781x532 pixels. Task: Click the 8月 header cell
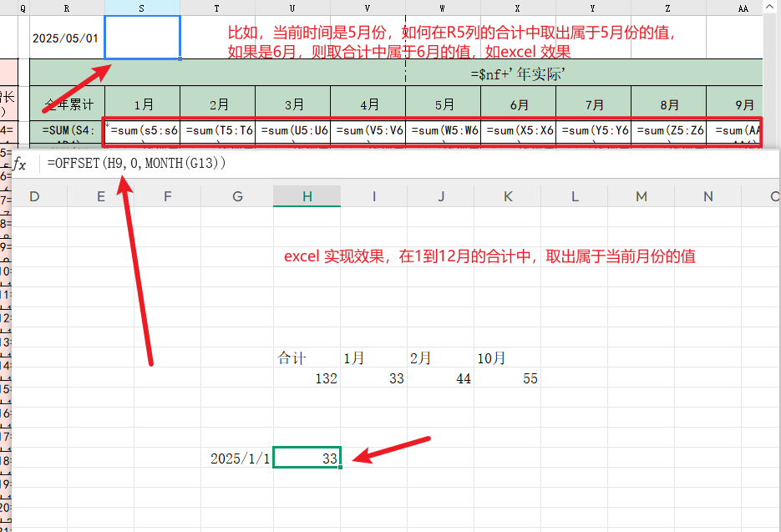[x=669, y=104]
